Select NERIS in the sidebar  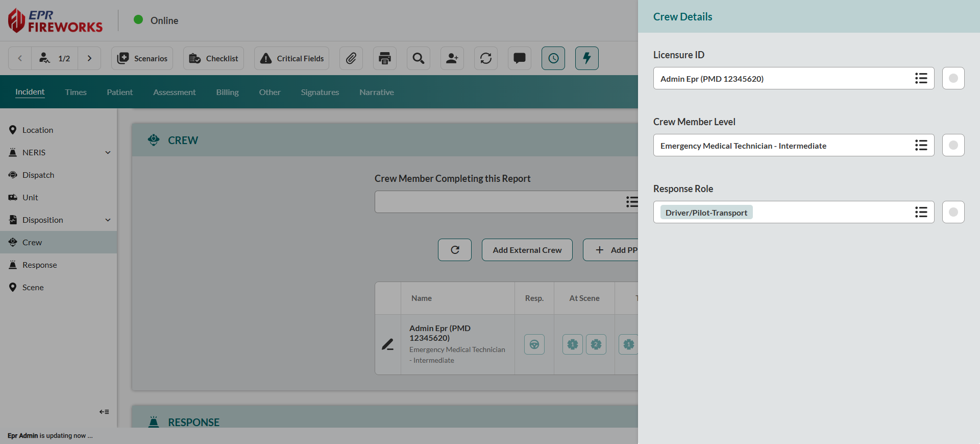[34, 152]
